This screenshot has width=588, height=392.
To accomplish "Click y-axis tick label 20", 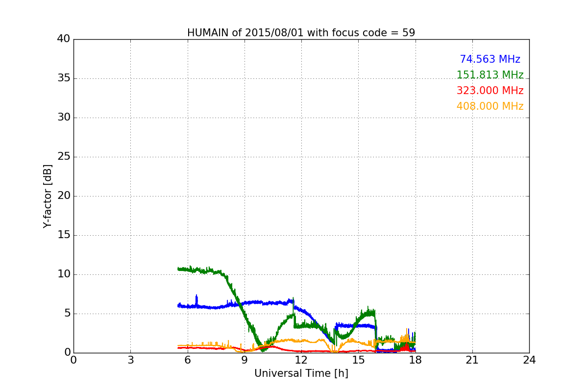I will [x=63, y=196].
